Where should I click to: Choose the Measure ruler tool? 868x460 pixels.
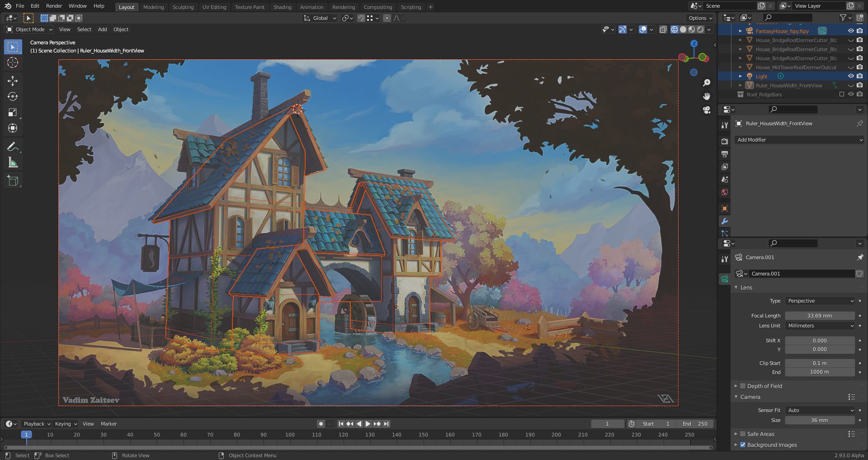[x=13, y=162]
